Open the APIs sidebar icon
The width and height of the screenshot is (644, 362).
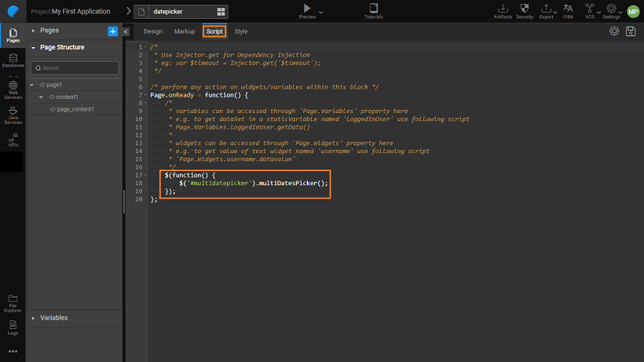13,140
